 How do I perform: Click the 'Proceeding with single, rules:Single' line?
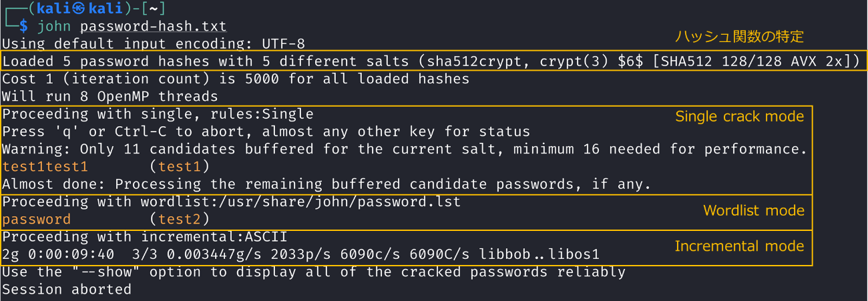(x=158, y=114)
